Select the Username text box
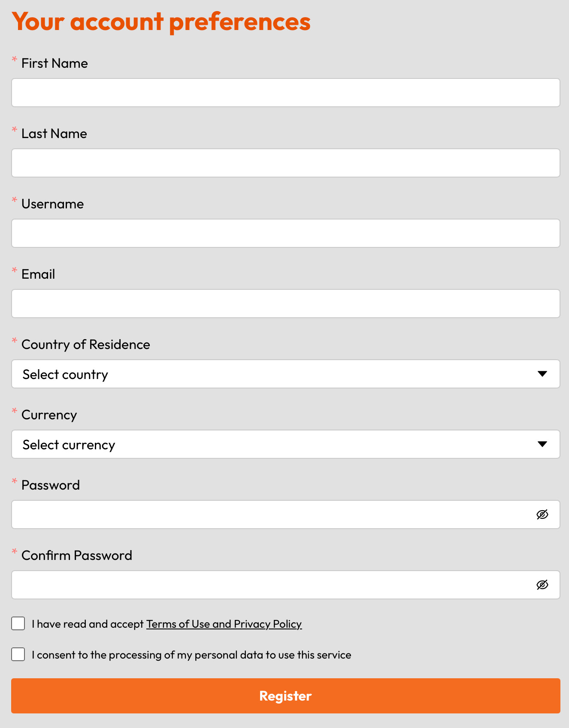The height and width of the screenshot is (728, 569). click(x=285, y=233)
